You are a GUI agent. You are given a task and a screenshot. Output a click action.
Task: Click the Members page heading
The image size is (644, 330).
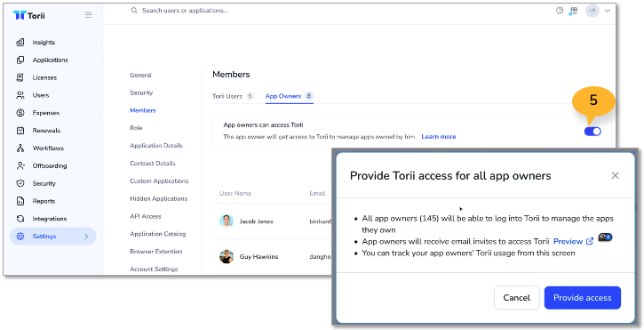(x=231, y=75)
